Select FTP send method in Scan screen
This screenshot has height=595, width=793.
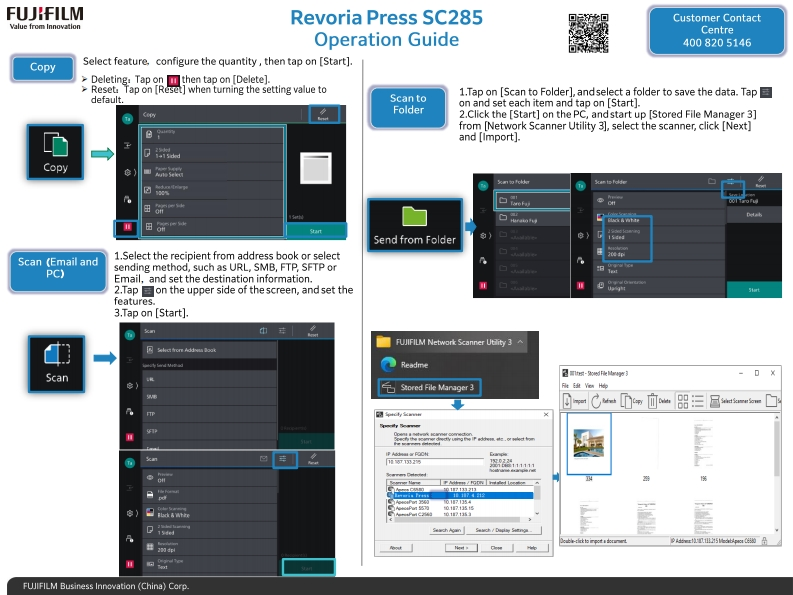(x=209, y=414)
